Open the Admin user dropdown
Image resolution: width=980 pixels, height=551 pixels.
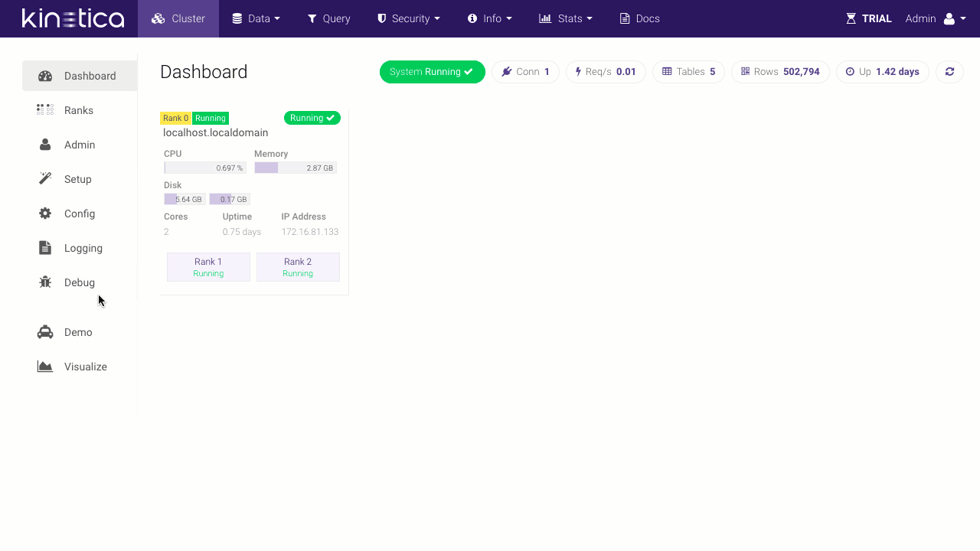[x=929, y=18]
